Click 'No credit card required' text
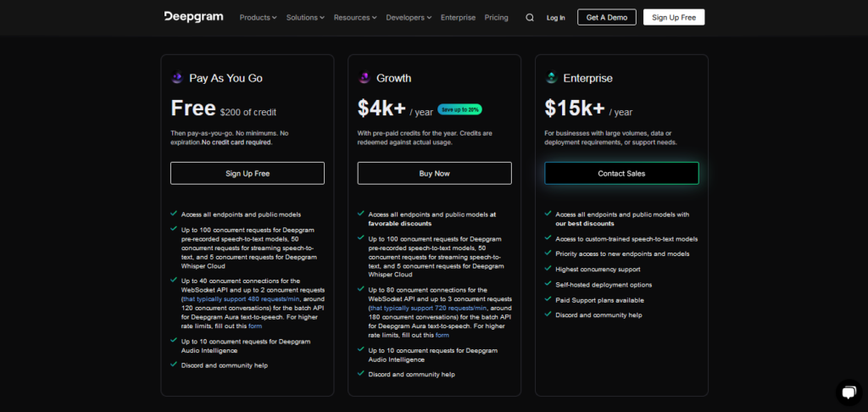The width and height of the screenshot is (868, 412). click(x=237, y=142)
